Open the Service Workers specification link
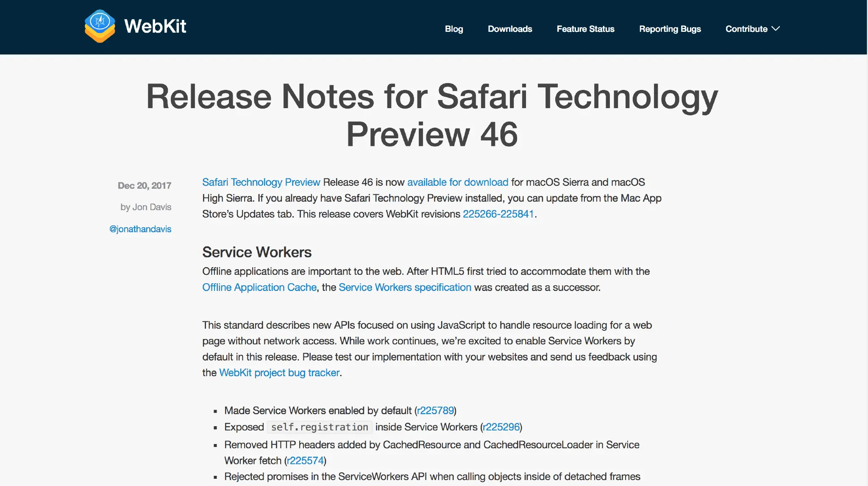Screen dimensions: 868x486 (405, 288)
